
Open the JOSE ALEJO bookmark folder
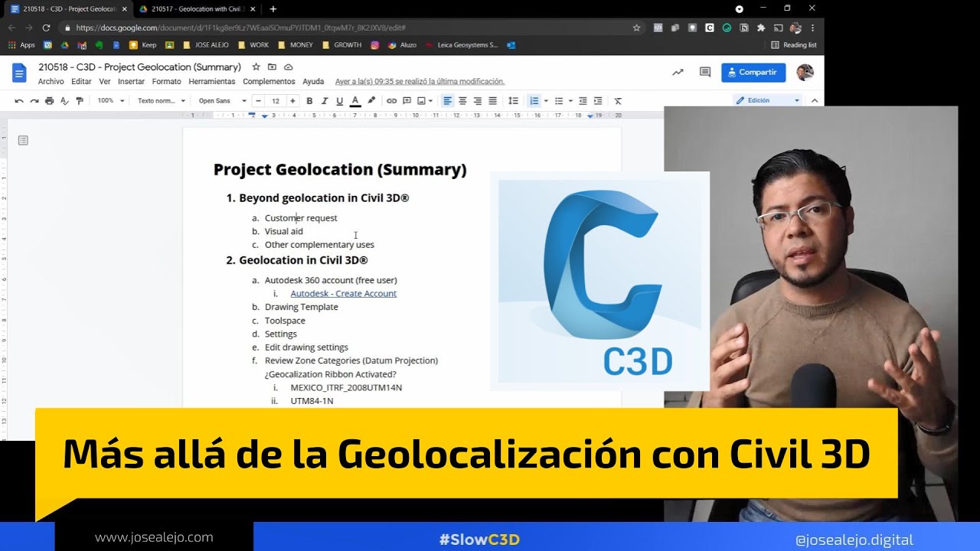[x=207, y=45]
